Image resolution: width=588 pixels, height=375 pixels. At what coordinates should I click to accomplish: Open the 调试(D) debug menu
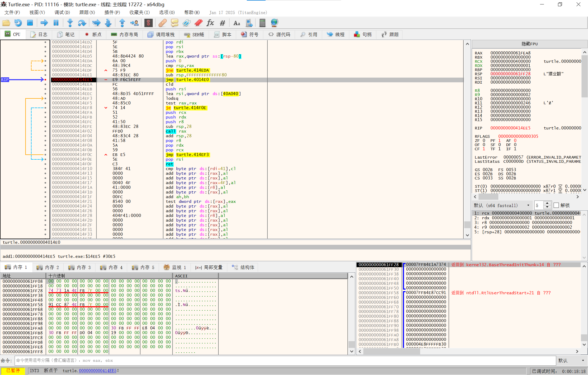(x=62, y=12)
